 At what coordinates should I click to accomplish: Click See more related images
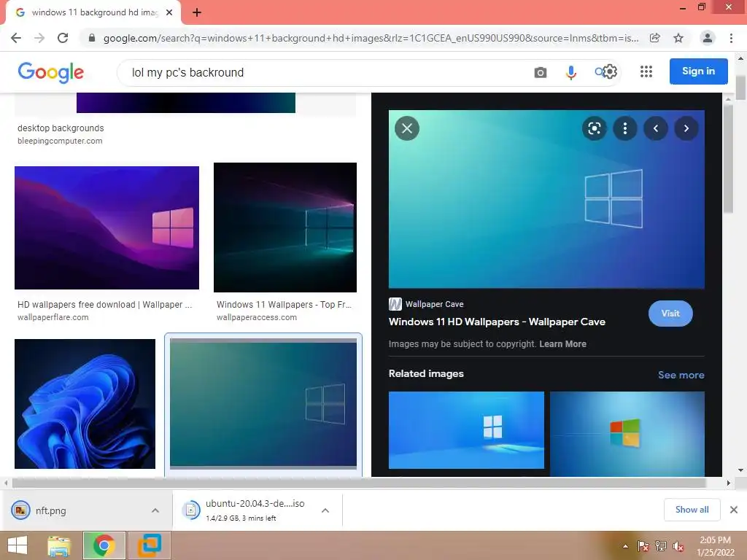click(x=681, y=375)
